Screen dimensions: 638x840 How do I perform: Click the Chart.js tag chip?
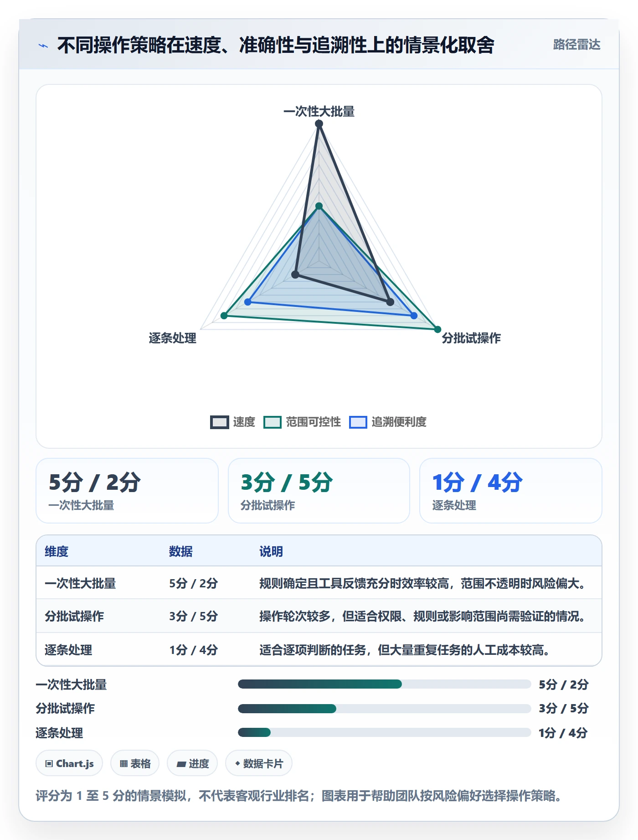point(69,763)
